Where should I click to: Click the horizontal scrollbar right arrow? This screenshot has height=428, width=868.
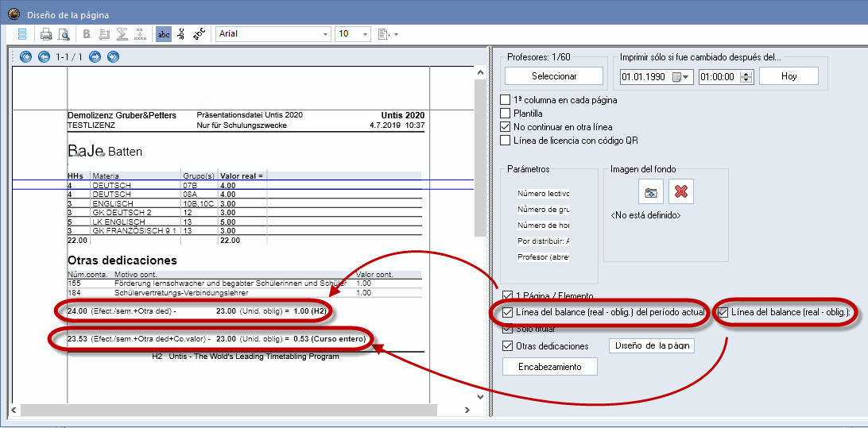tap(467, 410)
